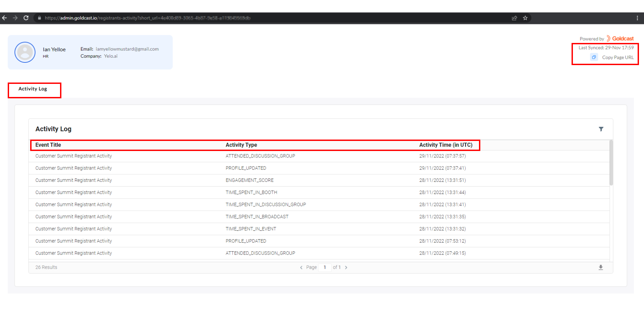The width and height of the screenshot is (644, 309).
Task: Download the activity log results
Action: point(601,267)
